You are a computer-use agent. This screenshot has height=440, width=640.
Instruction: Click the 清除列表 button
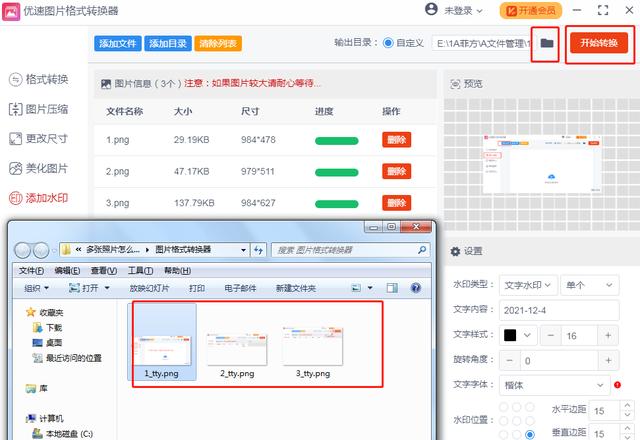click(x=218, y=43)
